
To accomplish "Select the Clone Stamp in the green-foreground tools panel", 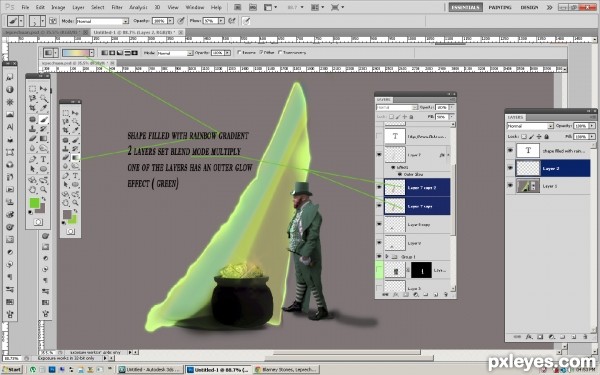I will [x=33, y=129].
